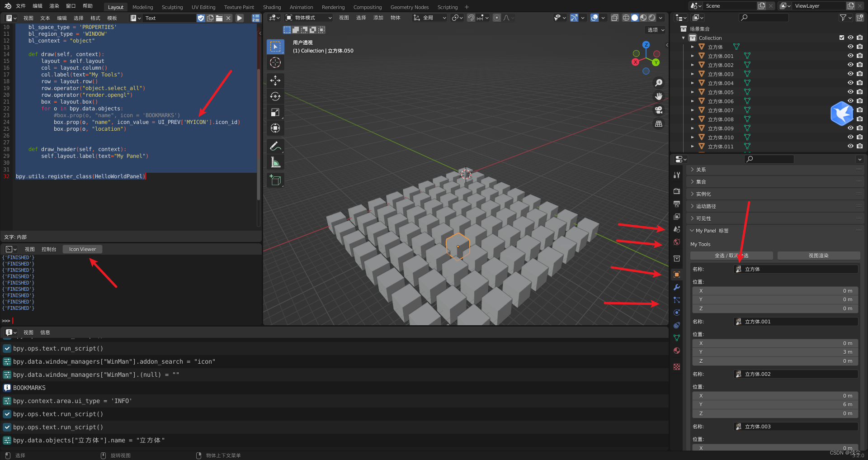Open the Physics properties tab

677,313
